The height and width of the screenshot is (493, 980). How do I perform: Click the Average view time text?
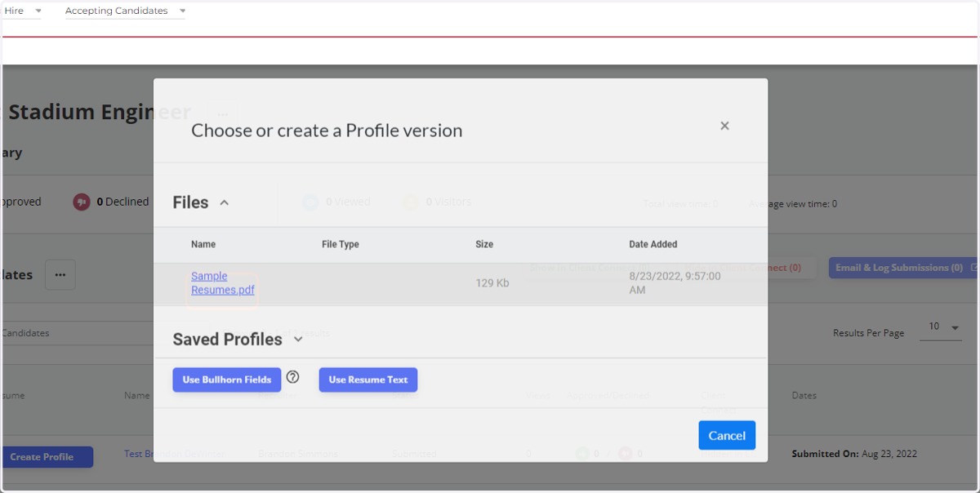click(x=793, y=204)
